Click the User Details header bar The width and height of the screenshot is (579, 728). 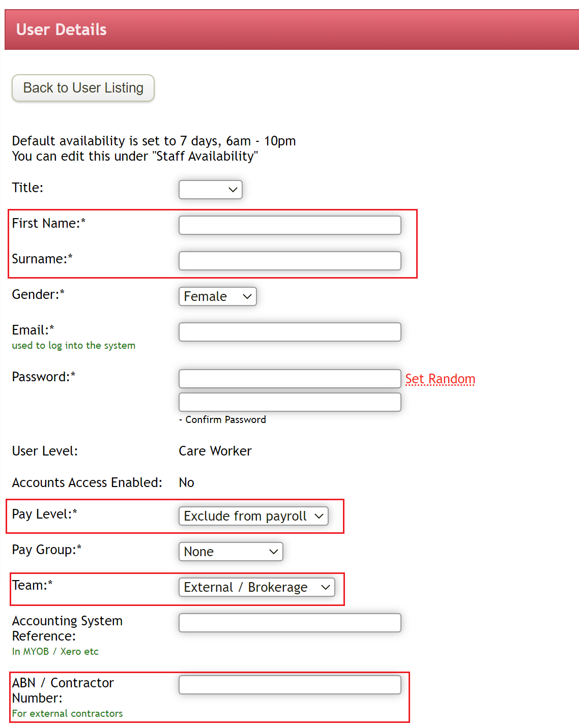[289, 29]
